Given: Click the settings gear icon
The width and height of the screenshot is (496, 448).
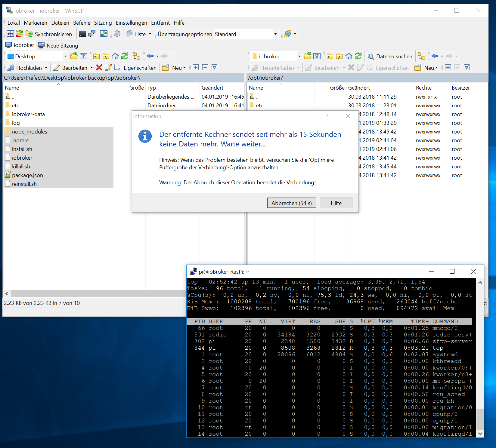Looking at the screenshot, I should click(x=117, y=34).
